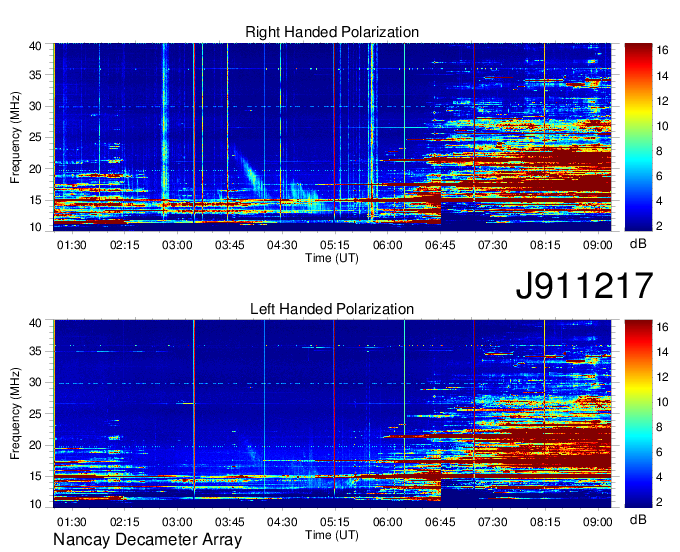Click the bottom plot's 05:15 time tick
680x552 pixels.
[x=335, y=522]
